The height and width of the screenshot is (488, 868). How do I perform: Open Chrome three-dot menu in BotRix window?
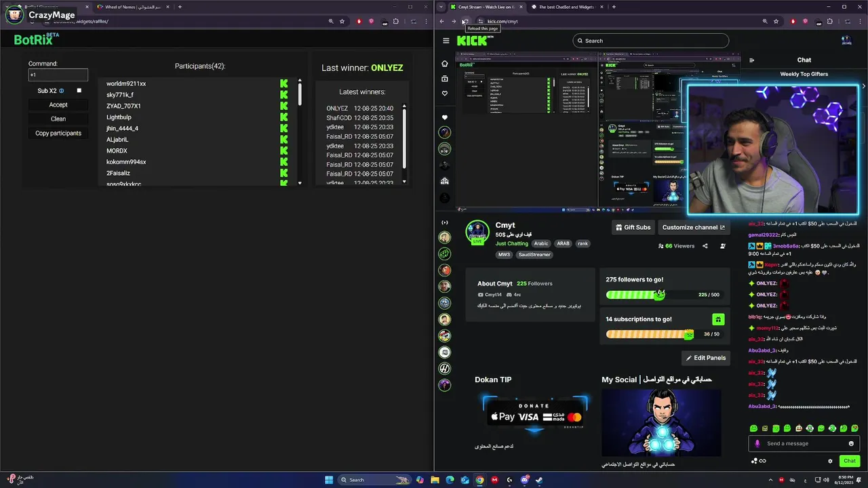427,21
